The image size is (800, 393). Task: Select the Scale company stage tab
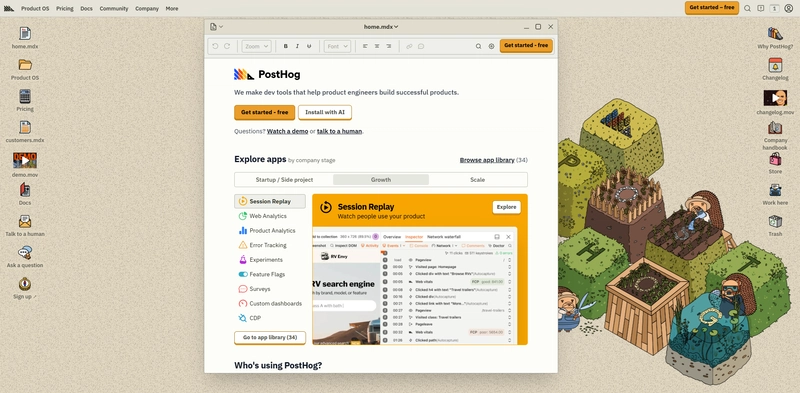pos(478,180)
